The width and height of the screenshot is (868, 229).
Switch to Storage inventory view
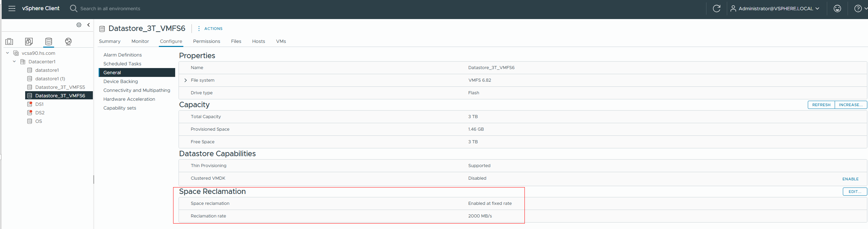pos(49,42)
